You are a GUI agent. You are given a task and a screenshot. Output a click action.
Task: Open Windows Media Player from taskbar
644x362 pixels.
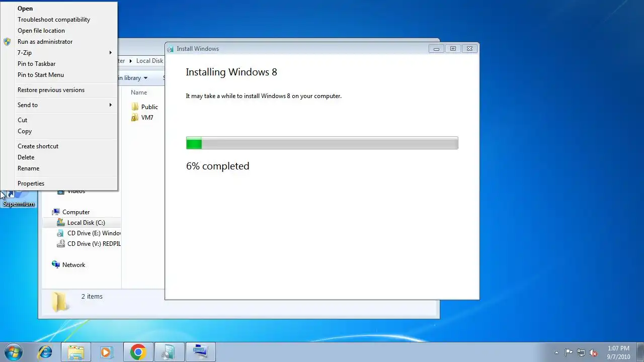click(x=106, y=352)
